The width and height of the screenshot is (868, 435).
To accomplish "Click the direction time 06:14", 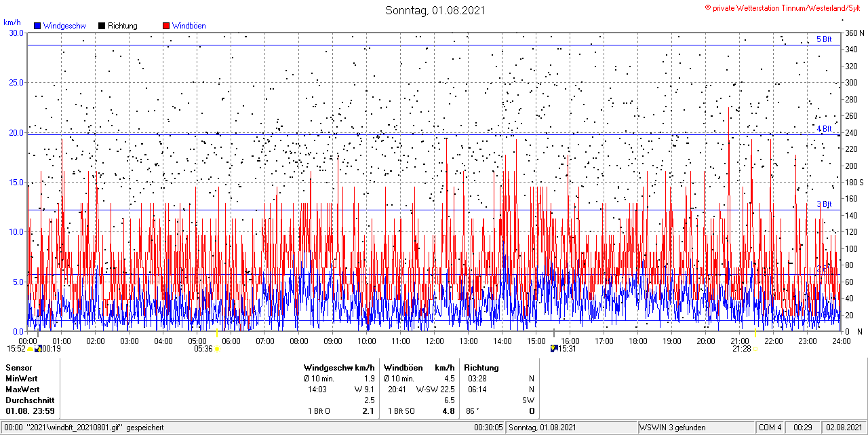I will [x=477, y=390].
